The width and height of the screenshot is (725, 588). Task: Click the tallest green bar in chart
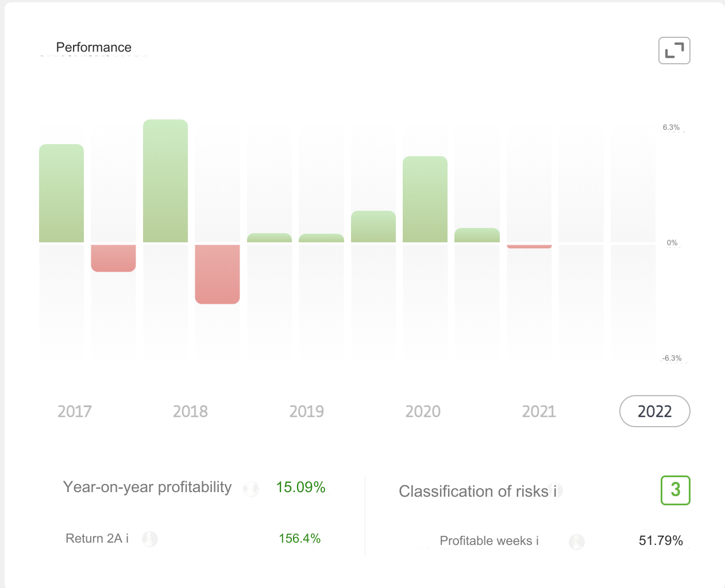pyautogui.click(x=165, y=181)
